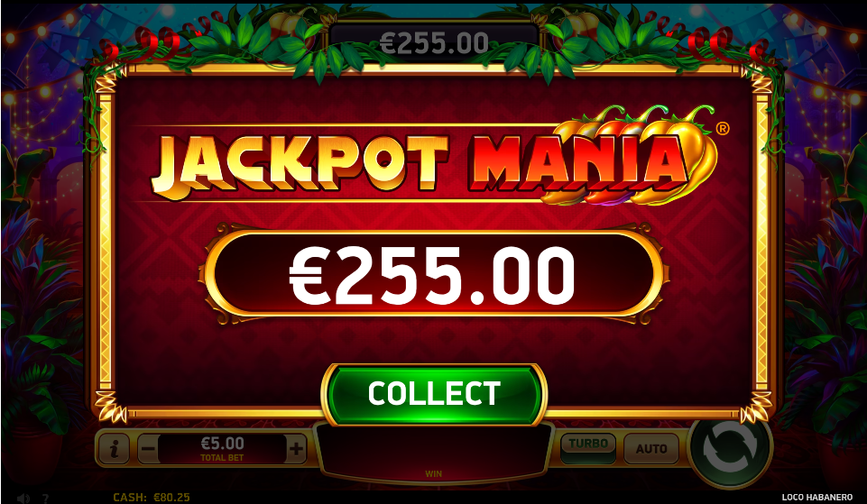This screenshot has width=867, height=504.
Task: Open the AUTO spin options
Action: click(651, 448)
